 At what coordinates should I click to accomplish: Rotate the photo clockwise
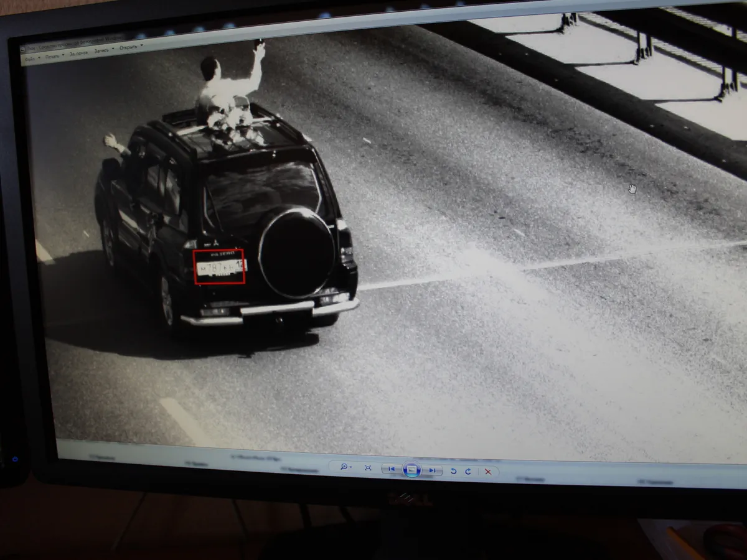[x=468, y=472]
